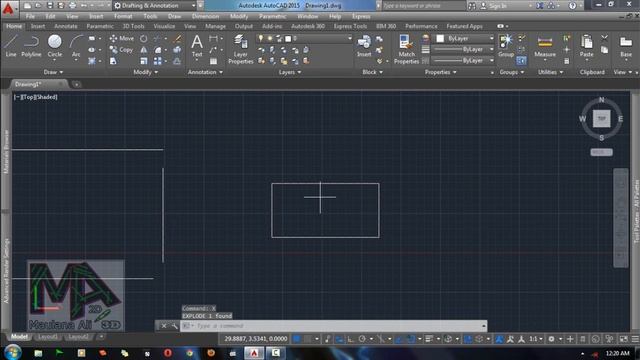Click the TOP face of ViewCube

(x=602, y=119)
